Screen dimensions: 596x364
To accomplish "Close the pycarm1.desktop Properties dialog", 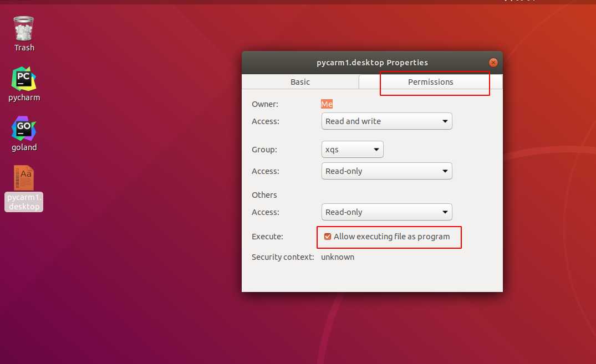I will [x=493, y=62].
